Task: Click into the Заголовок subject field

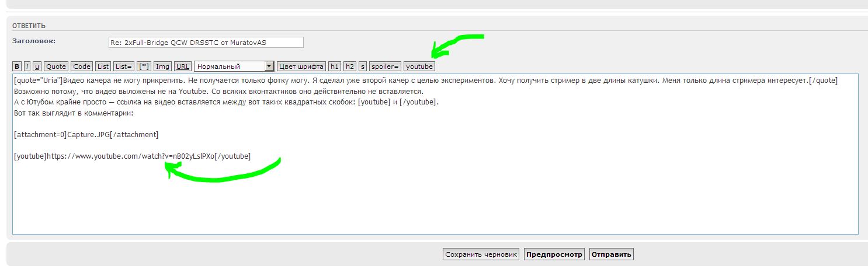Action: pos(205,43)
